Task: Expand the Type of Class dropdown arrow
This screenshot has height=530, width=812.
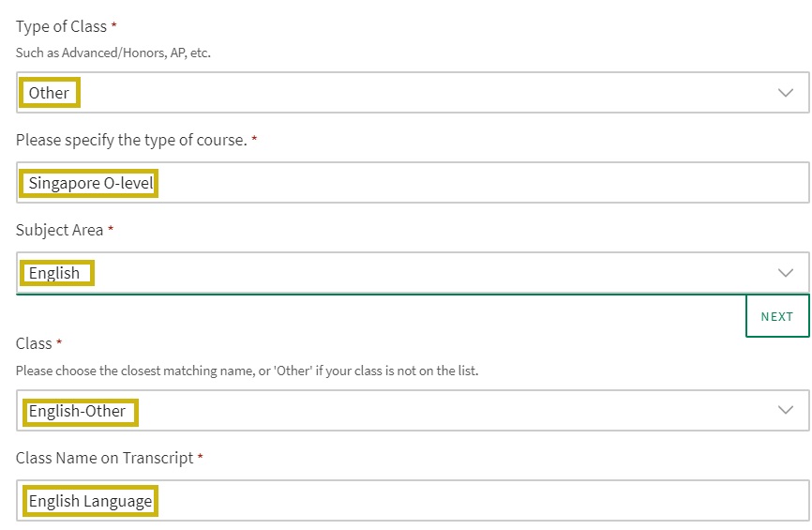Action: pyautogui.click(x=786, y=93)
